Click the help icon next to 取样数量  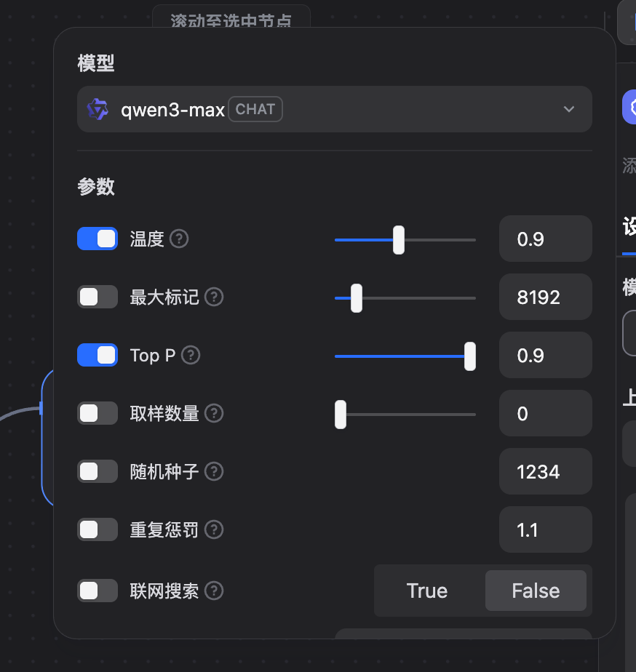[x=214, y=413]
